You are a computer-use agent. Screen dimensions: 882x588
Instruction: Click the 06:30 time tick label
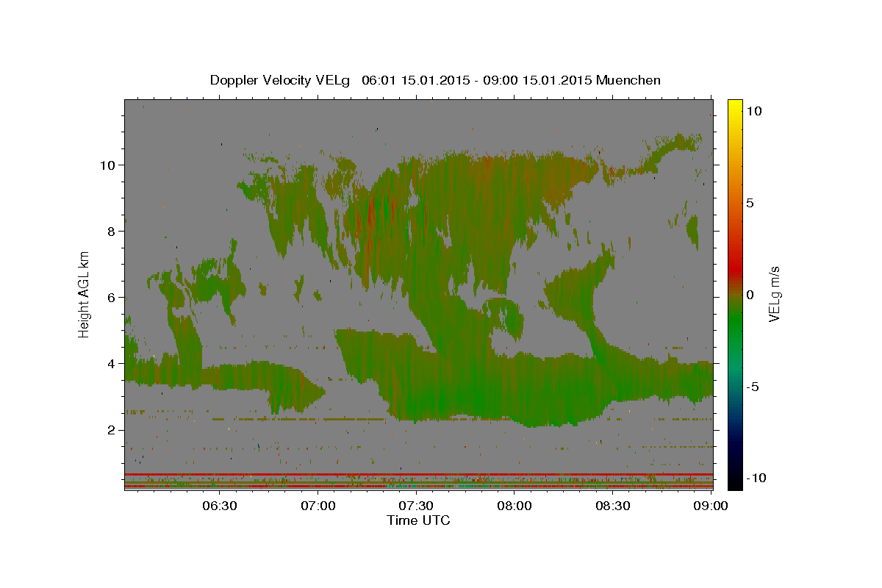[x=219, y=506]
